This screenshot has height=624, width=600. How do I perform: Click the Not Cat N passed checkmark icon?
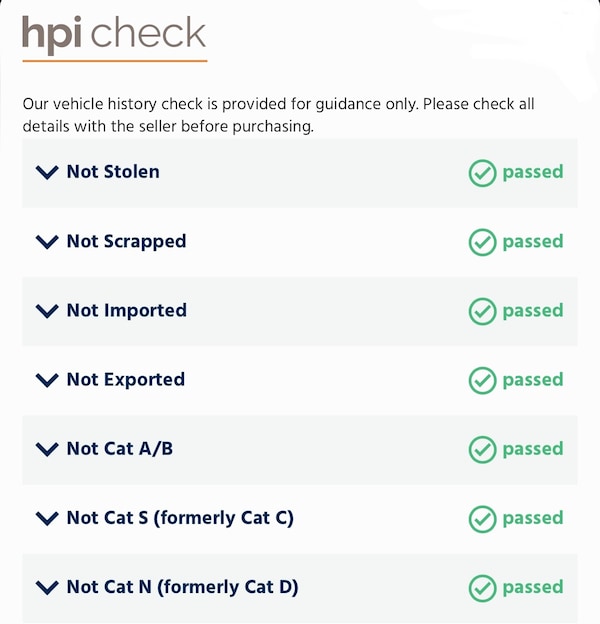[x=483, y=587]
